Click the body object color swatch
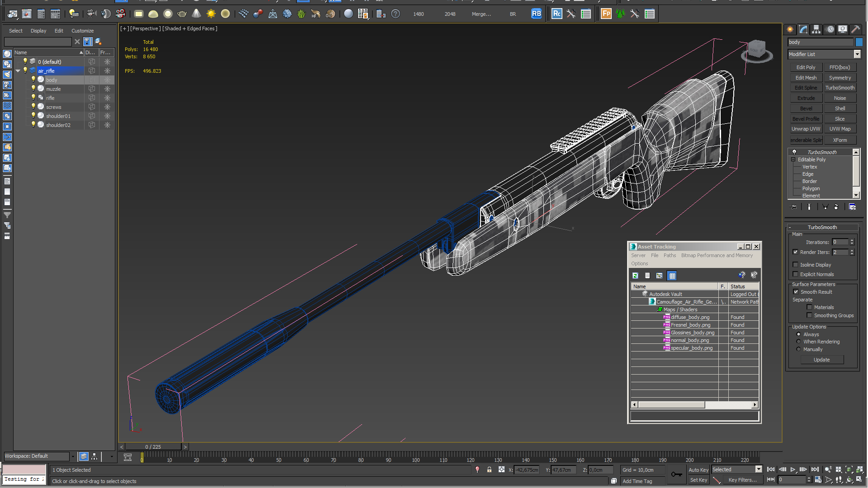 tap(859, 42)
